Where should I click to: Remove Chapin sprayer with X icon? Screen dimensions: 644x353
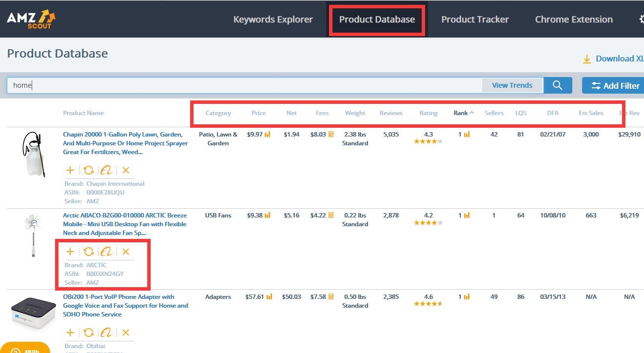[126, 170]
